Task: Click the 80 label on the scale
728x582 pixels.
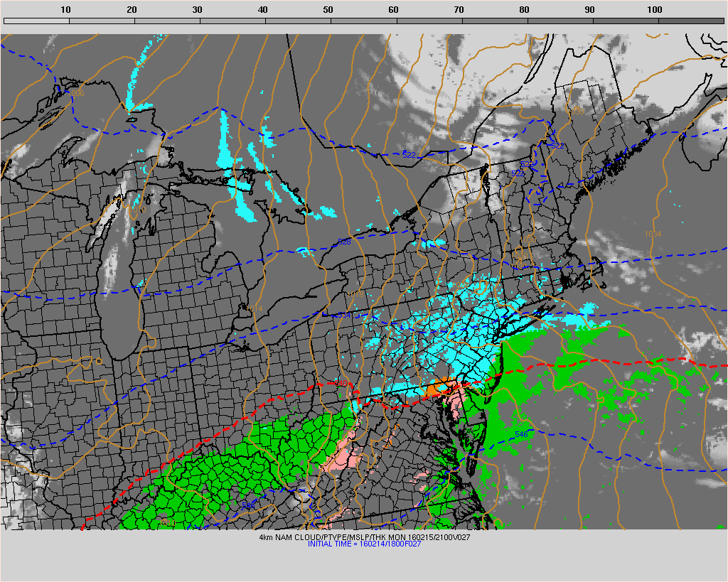Action: pyautogui.click(x=524, y=9)
